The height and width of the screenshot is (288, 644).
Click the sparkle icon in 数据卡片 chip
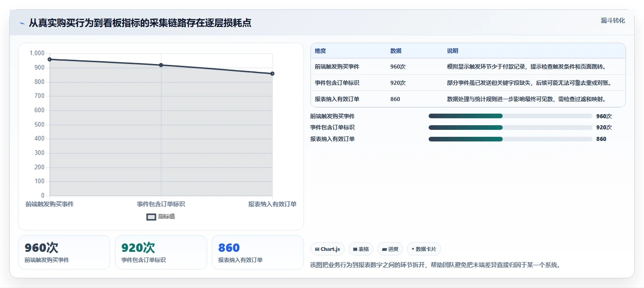(x=413, y=249)
